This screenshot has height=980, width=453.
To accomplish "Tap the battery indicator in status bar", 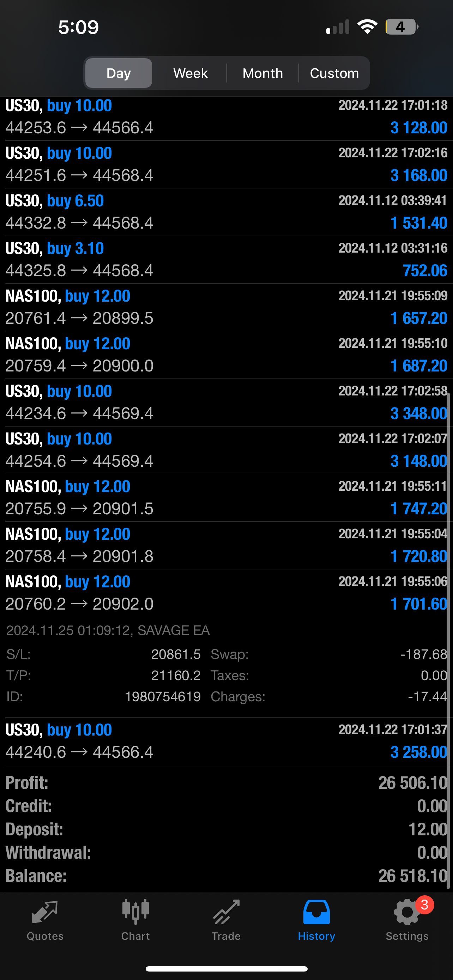I will point(402,26).
